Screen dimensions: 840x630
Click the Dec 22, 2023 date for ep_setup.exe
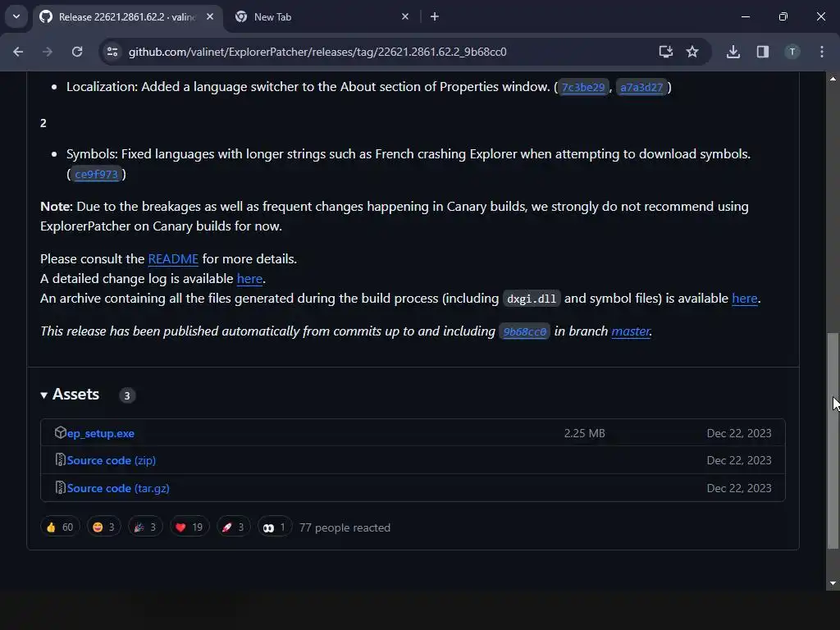point(739,433)
